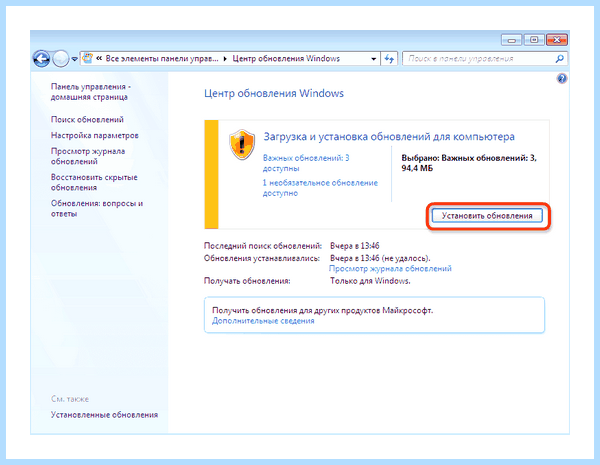This screenshot has height=465, width=600.
Task: Click the Forward navigation arrow
Action: pos(60,59)
